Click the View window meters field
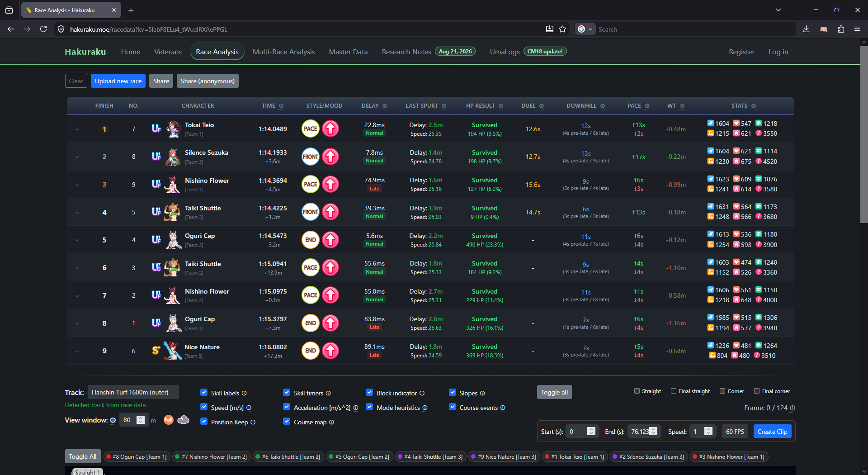The width and height of the screenshot is (868, 475). (134, 420)
